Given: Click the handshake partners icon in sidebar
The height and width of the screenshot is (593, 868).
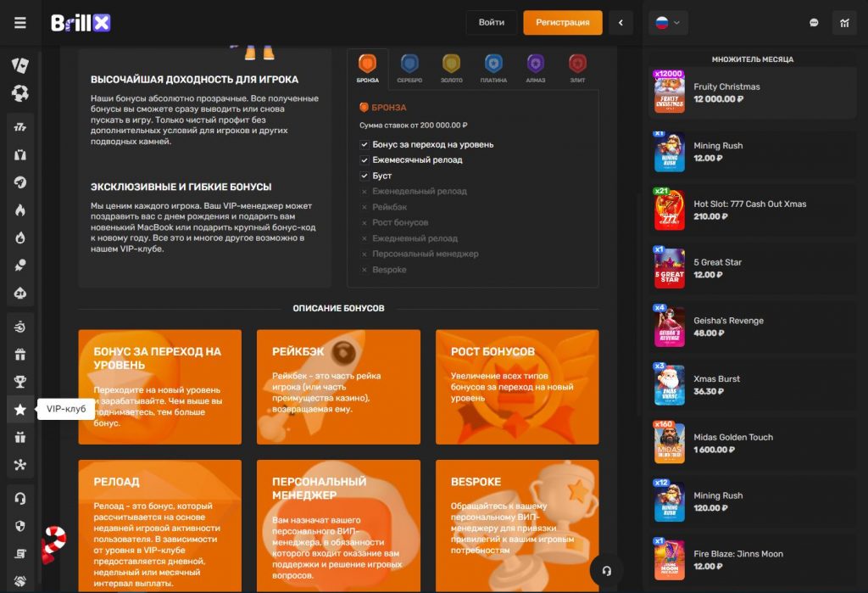Looking at the screenshot, I should tap(20, 581).
